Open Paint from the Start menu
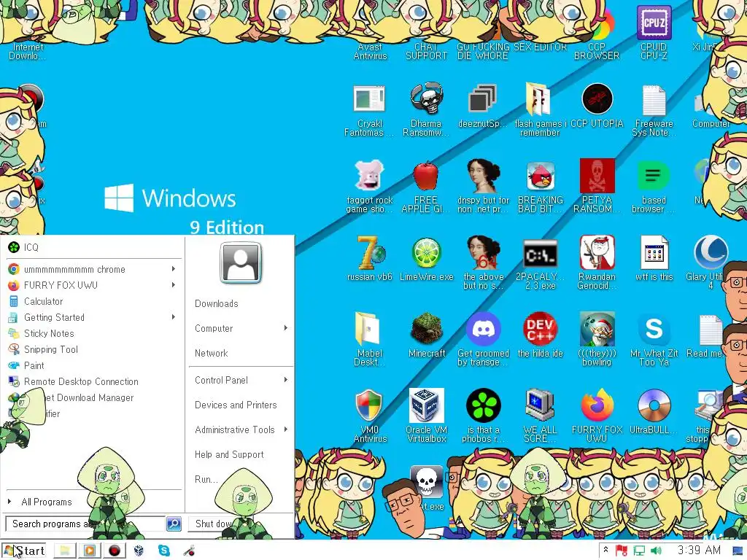The image size is (747, 560). coord(94,366)
